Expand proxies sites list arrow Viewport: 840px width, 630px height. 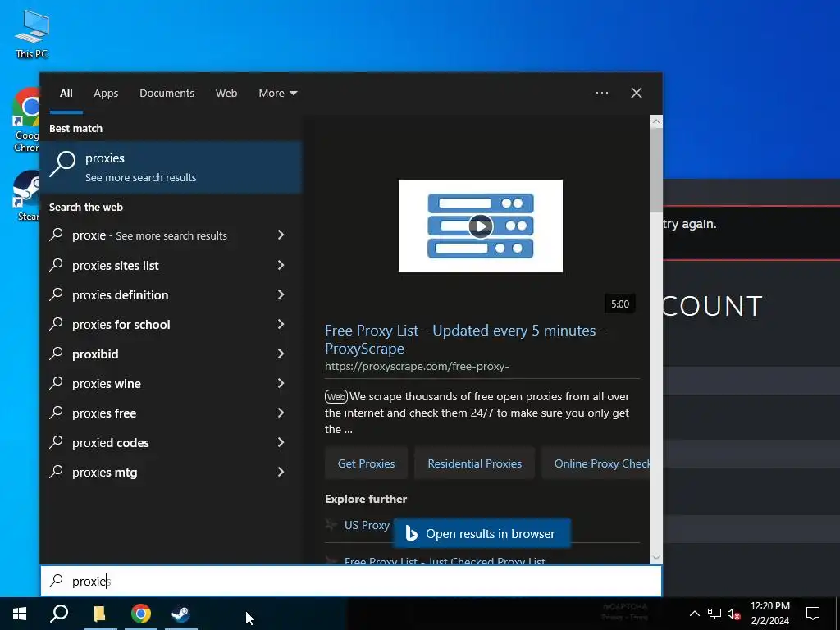point(281,265)
